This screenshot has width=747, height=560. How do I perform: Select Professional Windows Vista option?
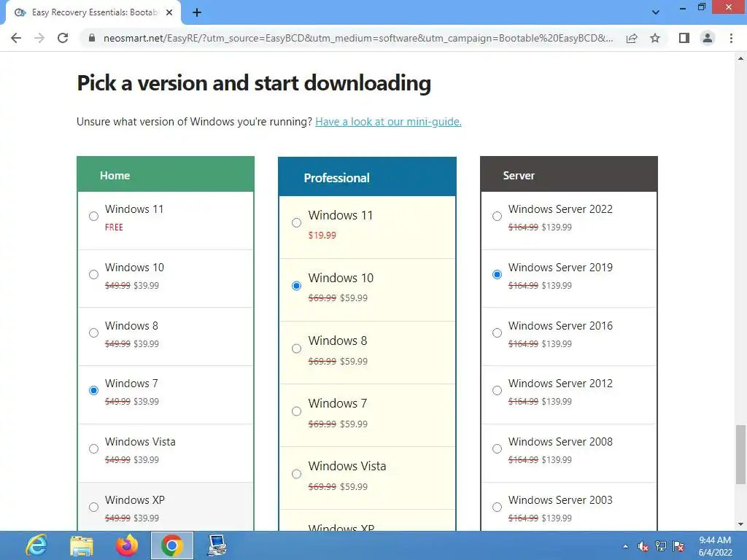pyautogui.click(x=296, y=474)
